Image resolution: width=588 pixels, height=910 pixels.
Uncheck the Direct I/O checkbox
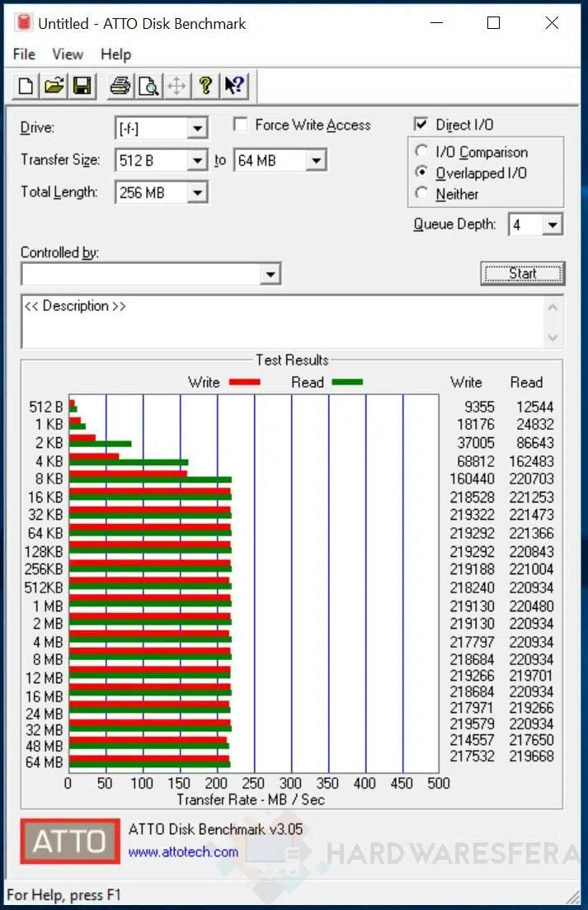421,124
